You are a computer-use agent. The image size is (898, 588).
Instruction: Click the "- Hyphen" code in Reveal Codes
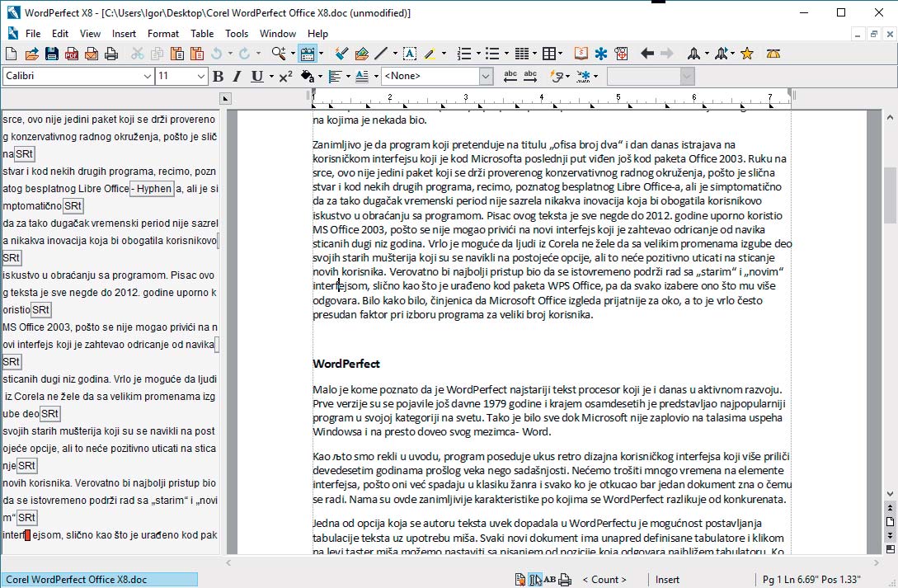tap(152, 188)
